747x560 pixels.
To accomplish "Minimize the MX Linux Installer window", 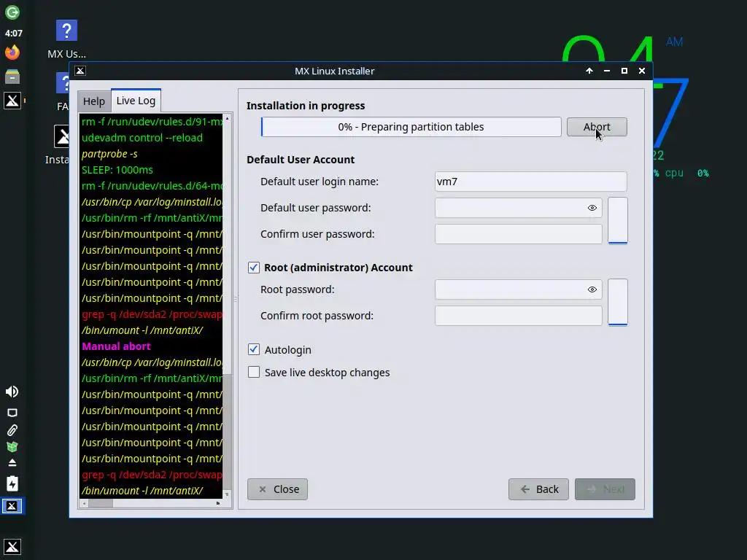I will point(606,71).
